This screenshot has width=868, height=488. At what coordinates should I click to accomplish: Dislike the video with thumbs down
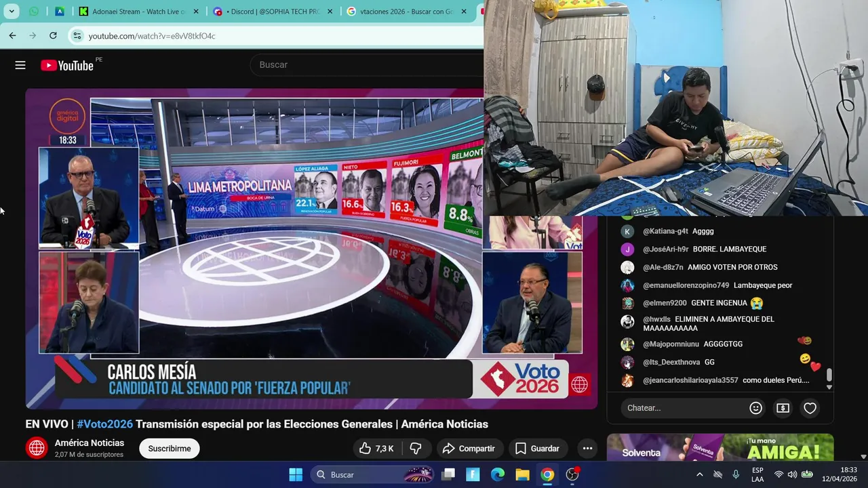coord(416,449)
